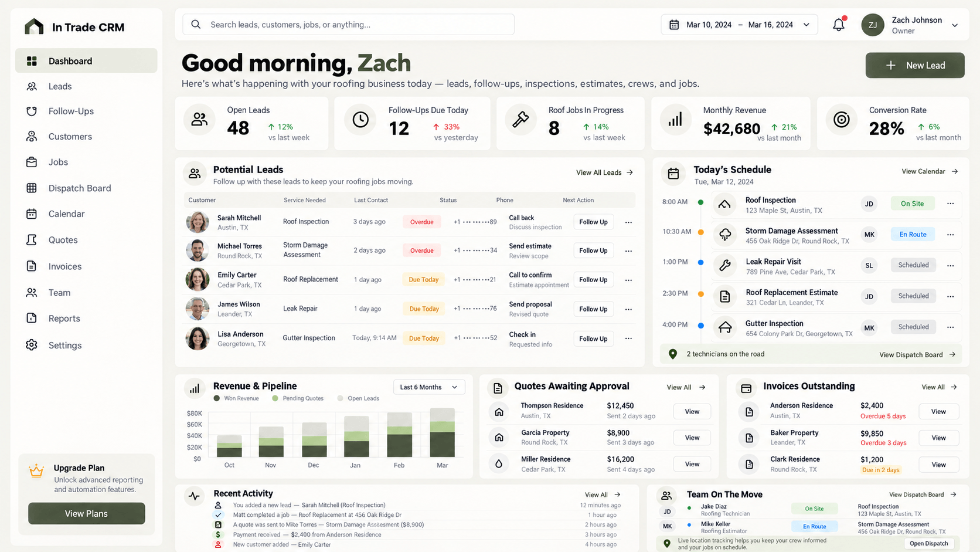Screen dimensions: 980x552
Task: Go to Dashboard in sidebar
Action: (x=86, y=61)
